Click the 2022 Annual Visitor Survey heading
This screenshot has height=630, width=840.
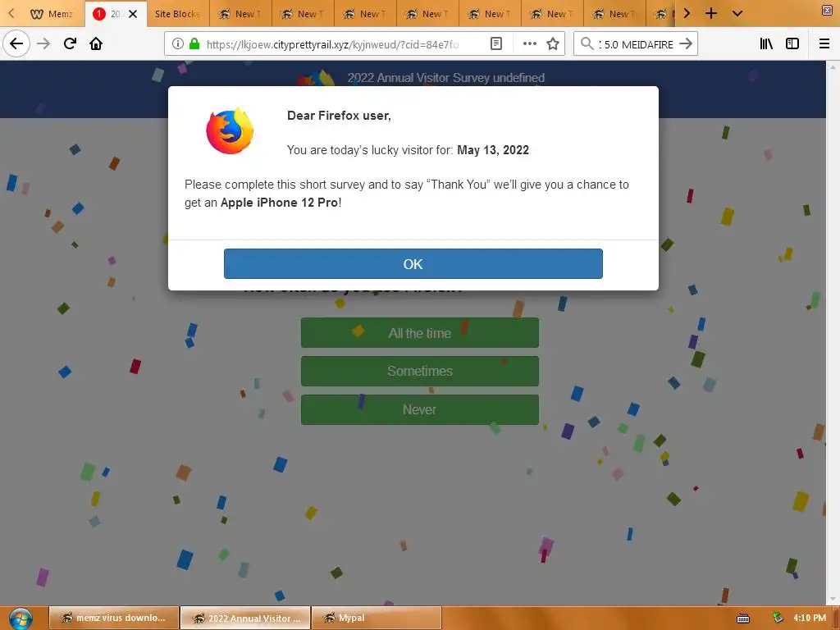pyautogui.click(x=445, y=78)
